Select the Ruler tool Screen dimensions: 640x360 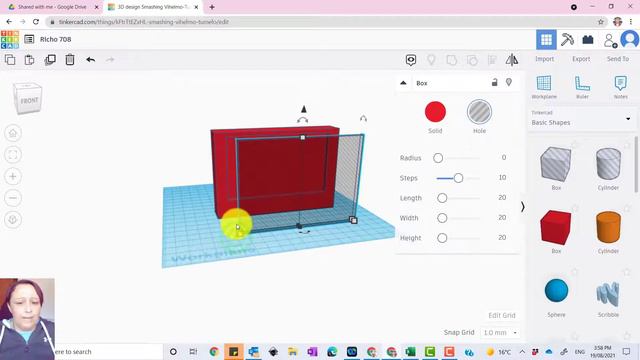coord(582,87)
